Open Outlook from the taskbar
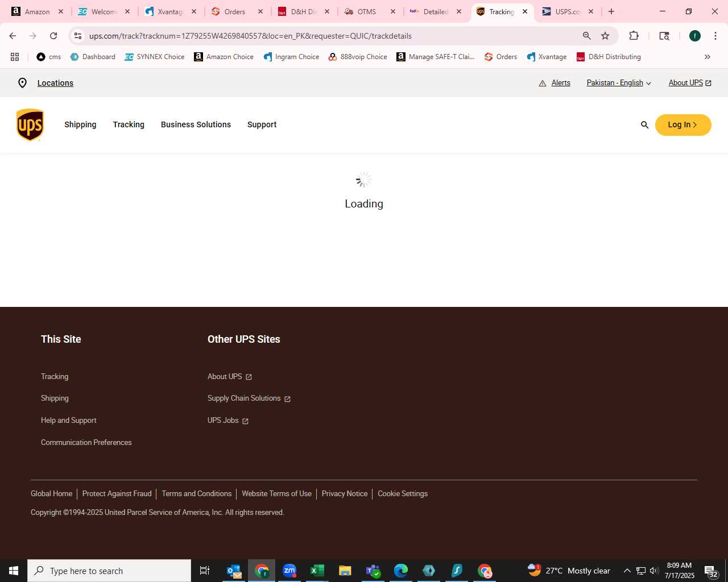The width and height of the screenshot is (728, 582). click(x=234, y=571)
